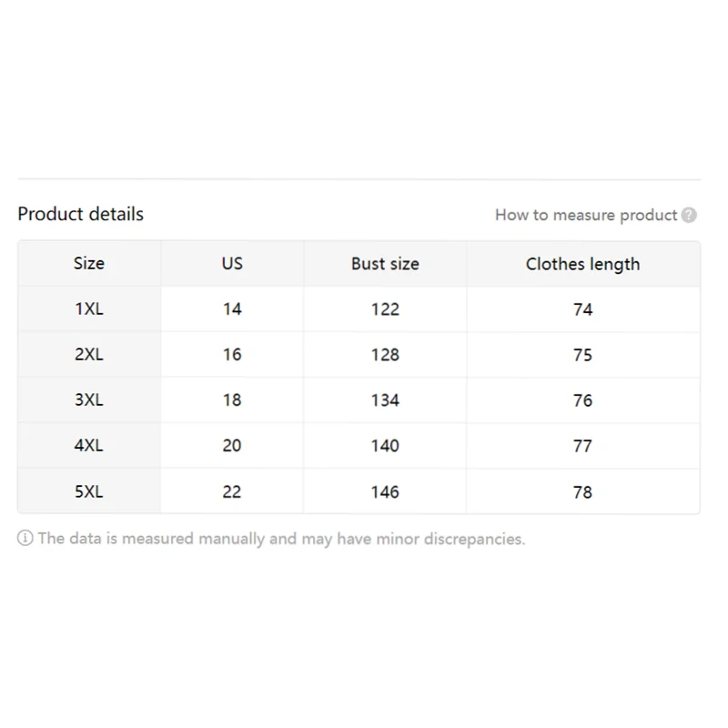Click the Bust size column header
The width and height of the screenshot is (728, 728).
point(385,263)
